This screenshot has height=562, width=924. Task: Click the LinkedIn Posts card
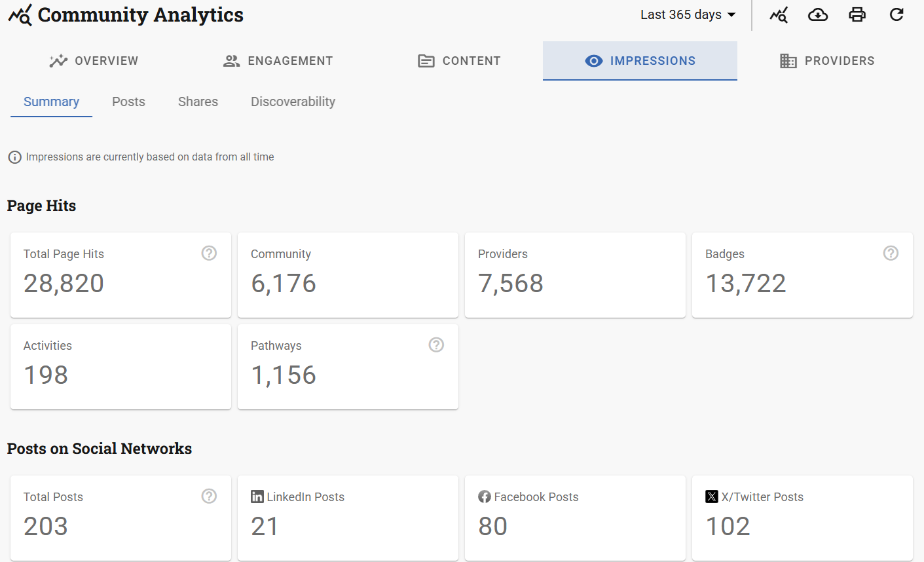point(348,517)
